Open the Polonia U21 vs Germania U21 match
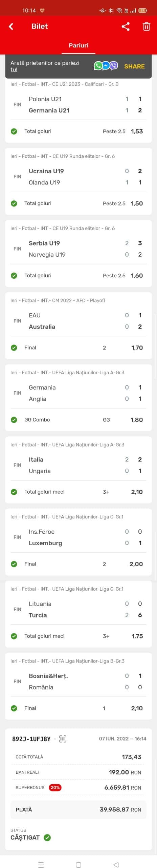The height and width of the screenshot is (868, 157). click(x=78, y=105)
